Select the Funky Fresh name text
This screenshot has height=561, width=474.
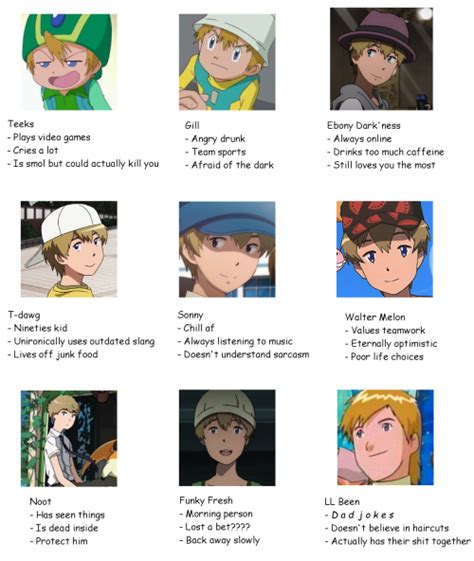(206, 500)
